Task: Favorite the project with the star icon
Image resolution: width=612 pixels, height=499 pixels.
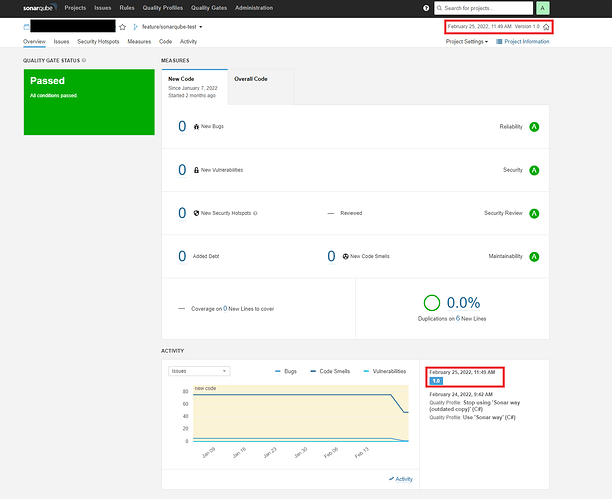Action: [x=123, y=27]
